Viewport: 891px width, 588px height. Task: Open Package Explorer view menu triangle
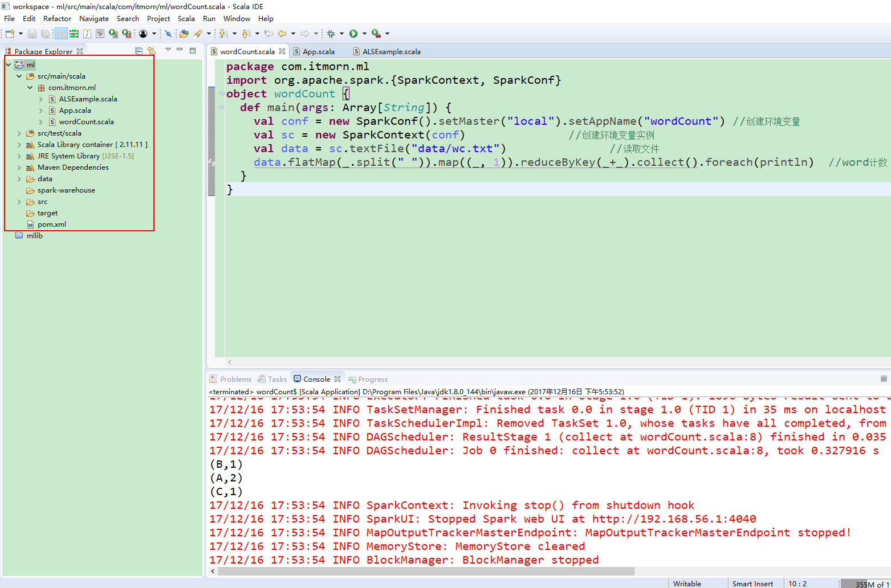point(168,50)
